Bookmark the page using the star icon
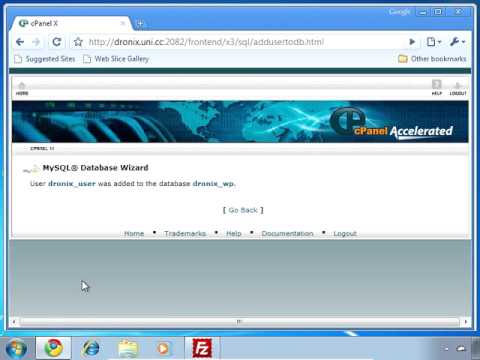 pyautogui.click(x=78, y=42)
